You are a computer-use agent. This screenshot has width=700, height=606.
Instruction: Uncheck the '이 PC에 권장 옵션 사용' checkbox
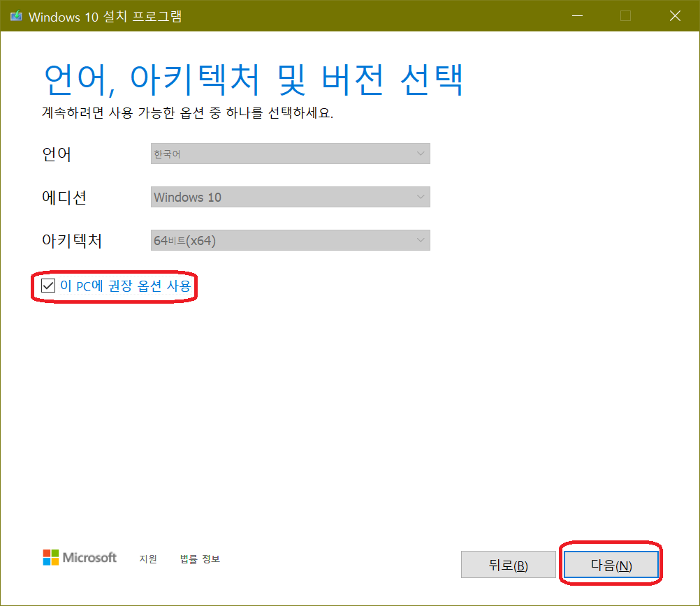point(48,286)
